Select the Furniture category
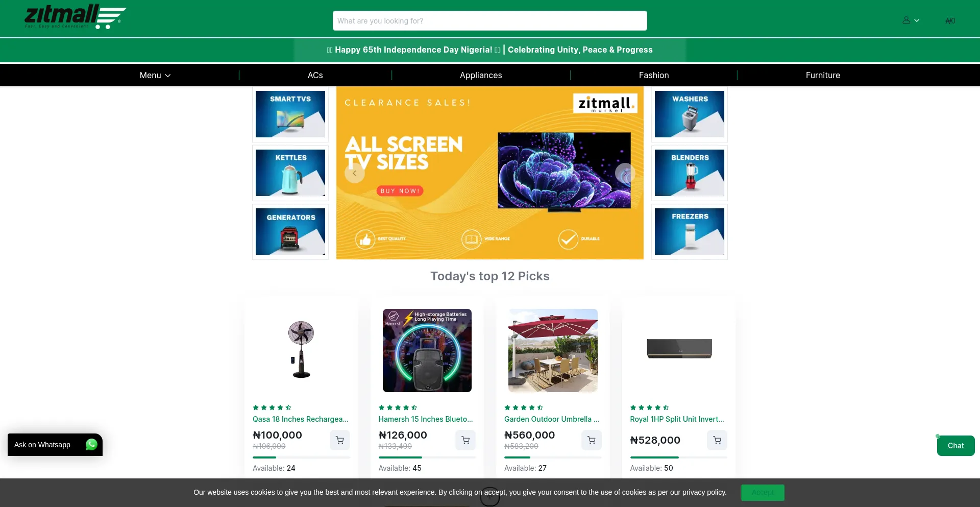The image size is (980, 507). pyautogui.click(x=823, y=75)
